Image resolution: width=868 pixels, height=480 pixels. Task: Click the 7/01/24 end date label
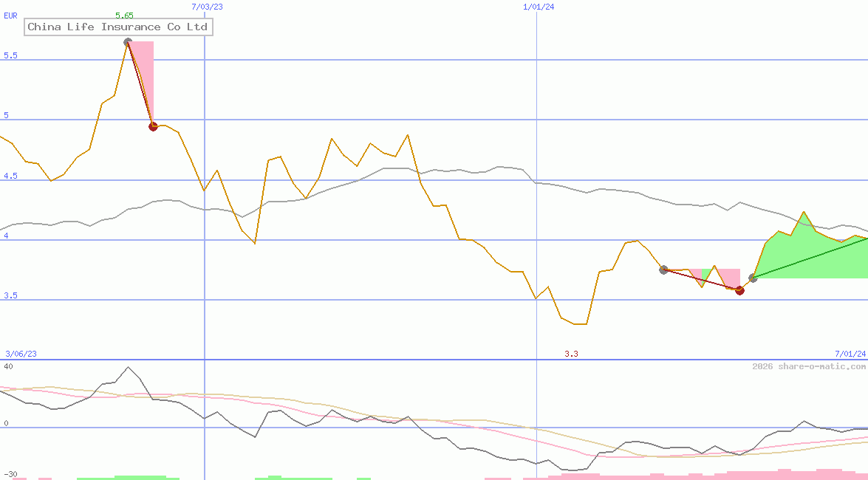point(850,354)
